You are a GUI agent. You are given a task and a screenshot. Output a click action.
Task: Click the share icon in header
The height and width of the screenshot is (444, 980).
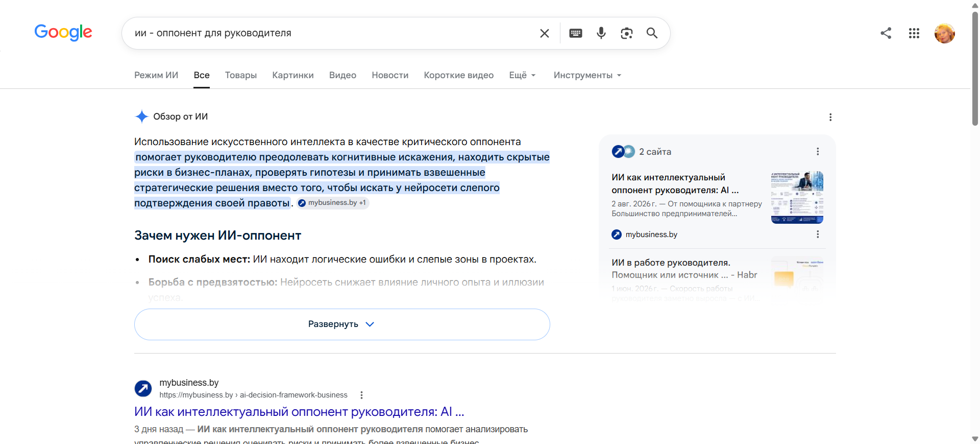point(886,33)
